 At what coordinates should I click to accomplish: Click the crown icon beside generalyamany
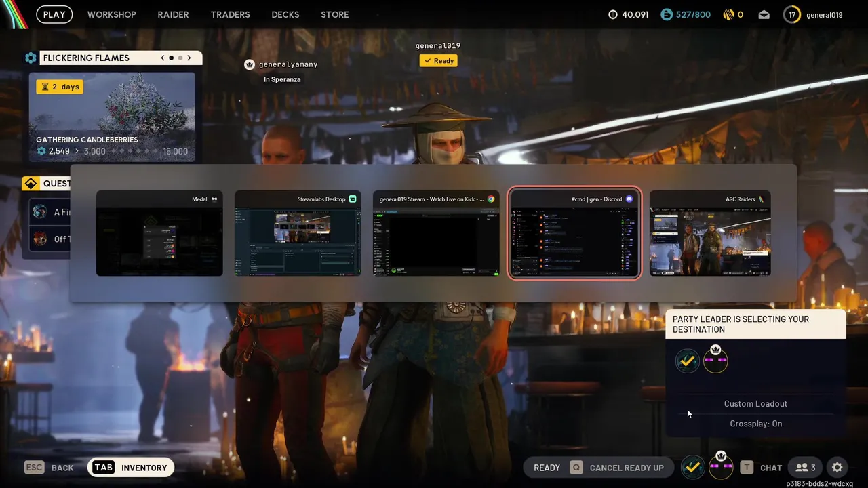(250, 64)
